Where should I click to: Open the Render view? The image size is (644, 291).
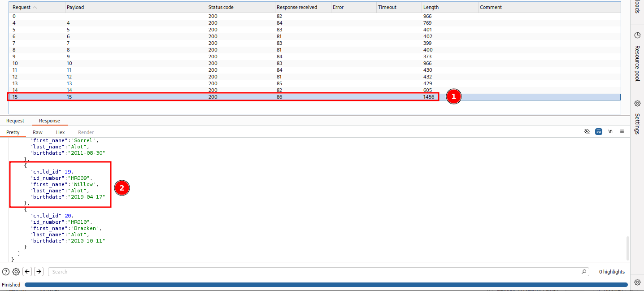pyautogui.click(x=86, y=132)
